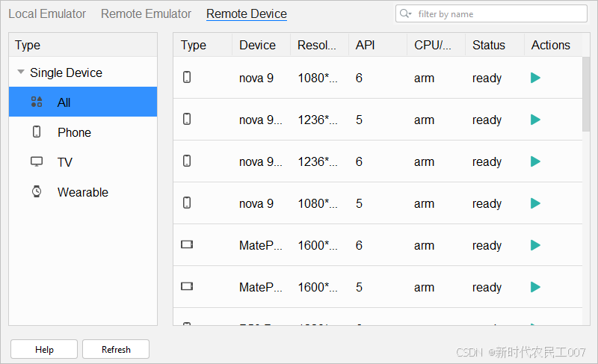
Task: Filter list by Phone type
Action: click(83, 132)
